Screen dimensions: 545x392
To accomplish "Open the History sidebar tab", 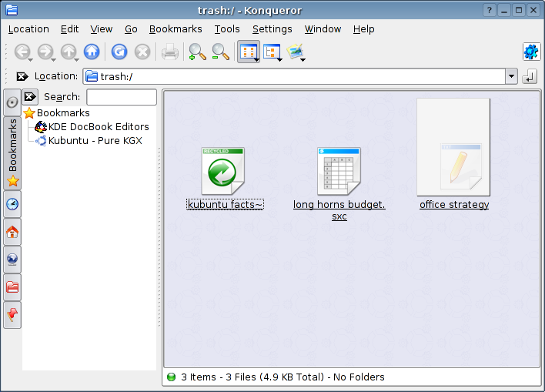I will 12,204.
